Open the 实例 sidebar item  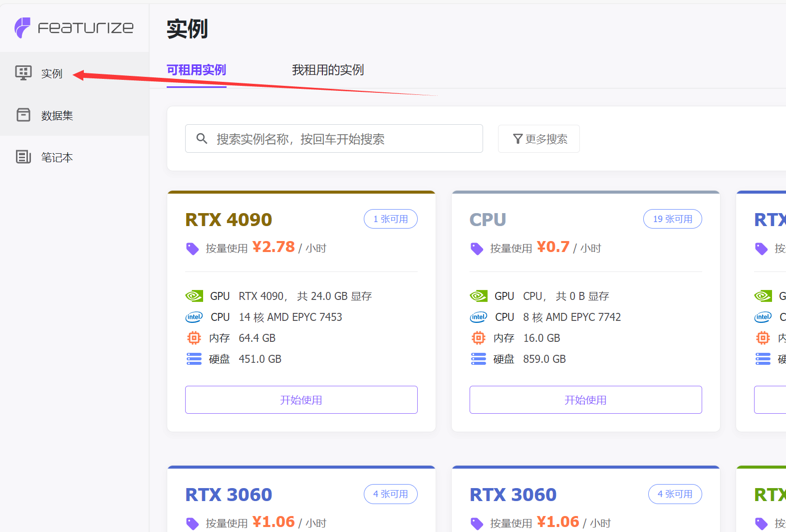point(74,73)
